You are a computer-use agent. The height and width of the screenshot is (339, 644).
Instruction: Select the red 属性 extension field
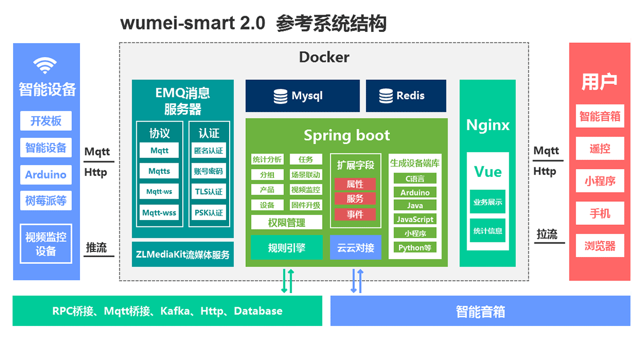click(355, 184)
